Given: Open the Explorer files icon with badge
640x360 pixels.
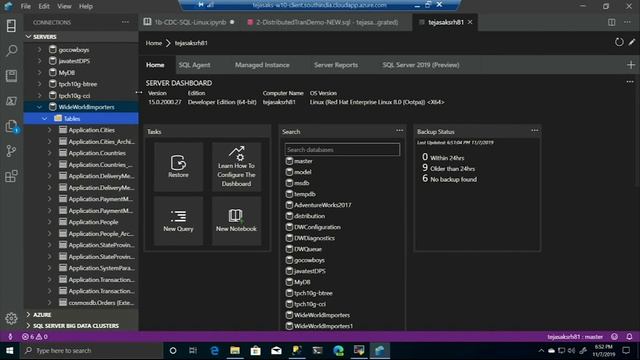Looking at the screenshot, I should (x=11, y=126).
